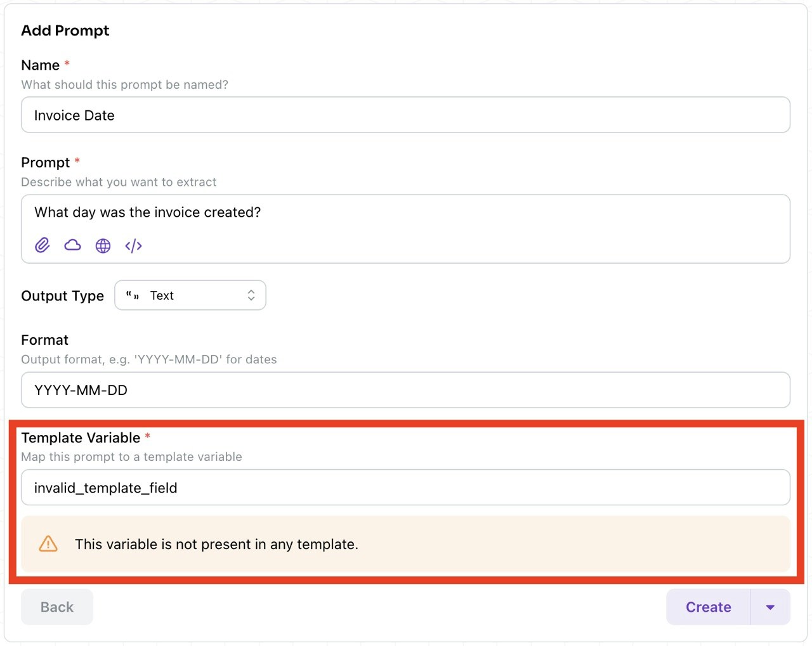
Task: Click the cloud icon in the prompt box
Action: click(73, 245)
